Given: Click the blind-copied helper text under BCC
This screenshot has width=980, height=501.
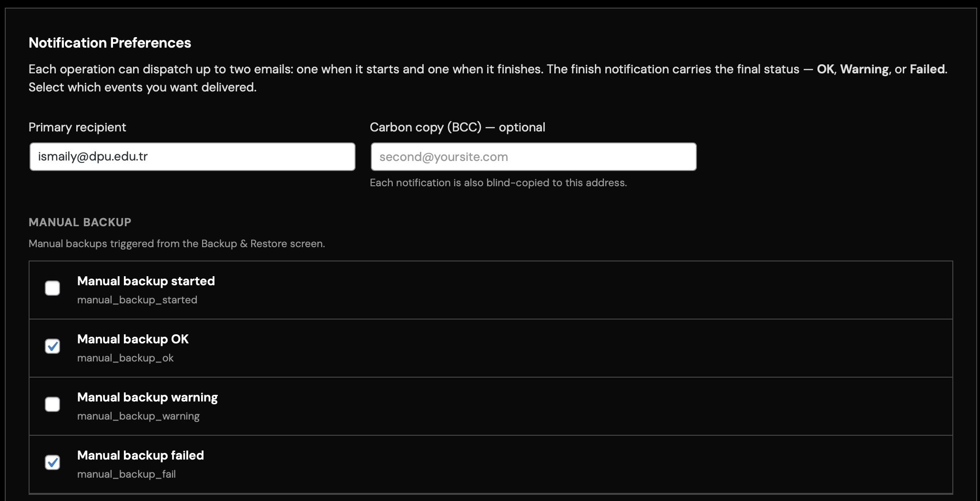Looking at the screenshot, I should click(499, 183).
